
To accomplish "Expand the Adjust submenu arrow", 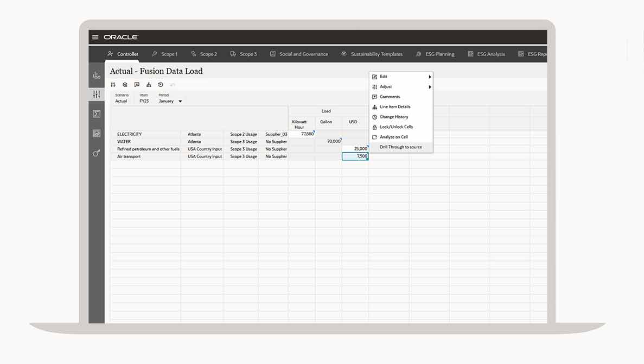I will pyautogui.click(x=430, y=87).
